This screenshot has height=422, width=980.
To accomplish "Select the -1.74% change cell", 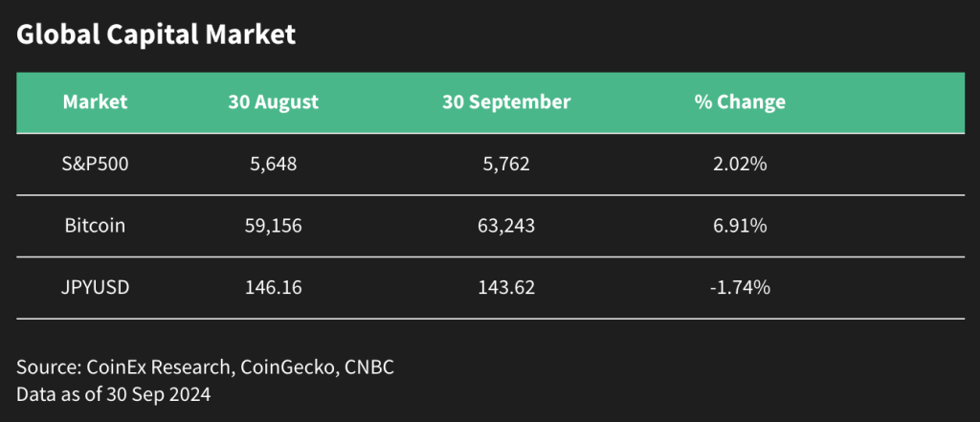I will (740, 288).
